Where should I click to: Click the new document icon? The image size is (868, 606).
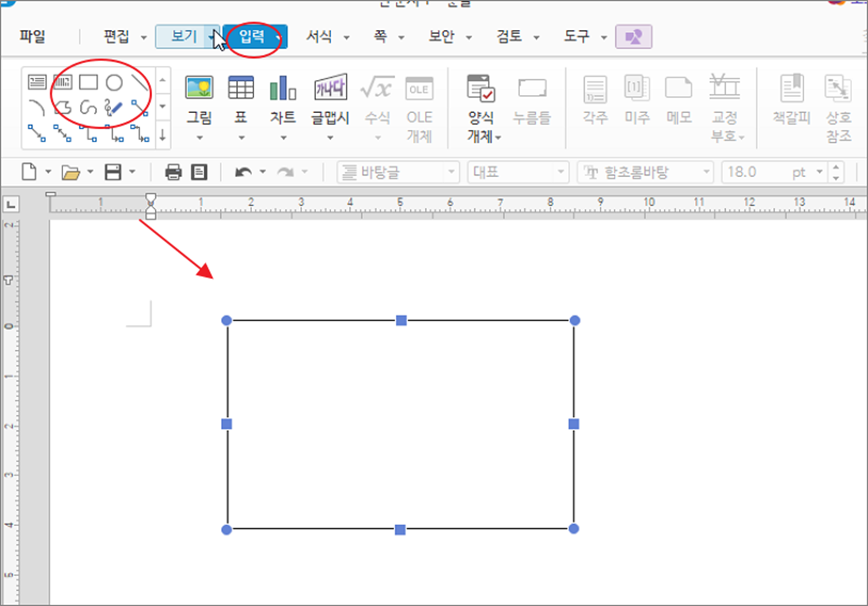tap(29, 171)
